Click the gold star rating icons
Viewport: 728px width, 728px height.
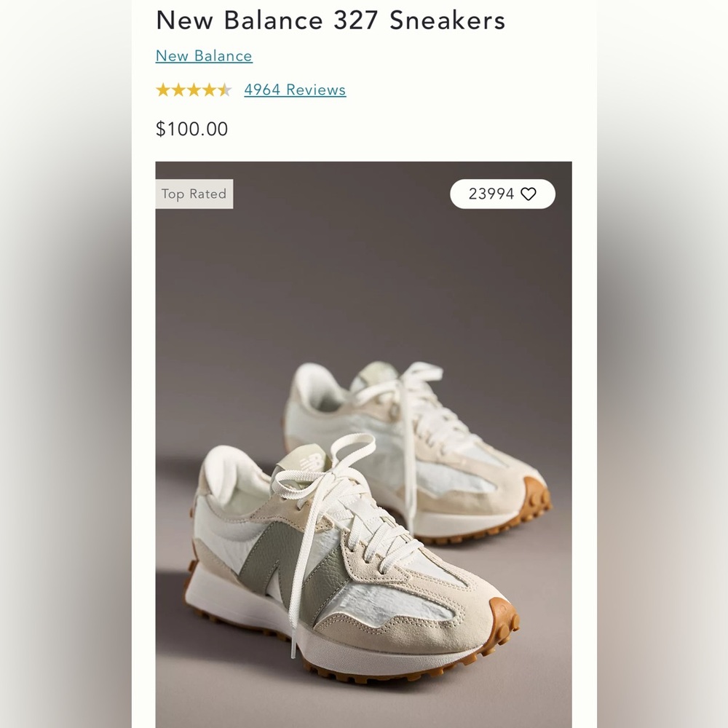point(194,90)
